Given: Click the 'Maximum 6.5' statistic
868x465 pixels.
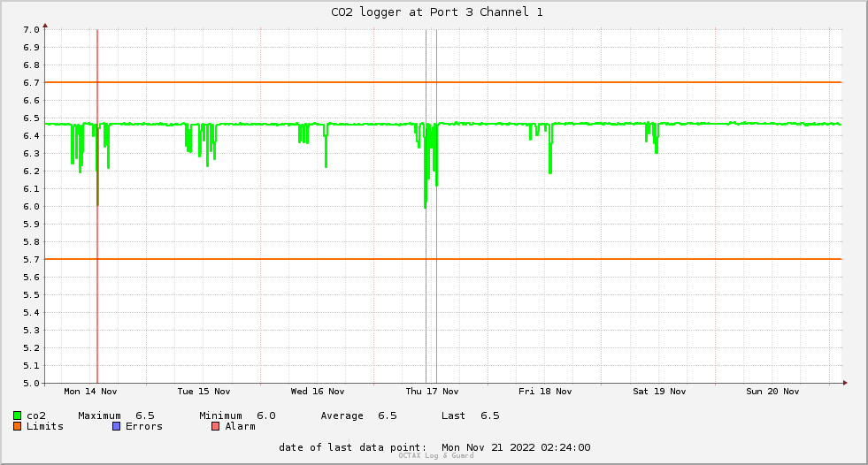Looking at the screenshot, I should tap(116, 415).
